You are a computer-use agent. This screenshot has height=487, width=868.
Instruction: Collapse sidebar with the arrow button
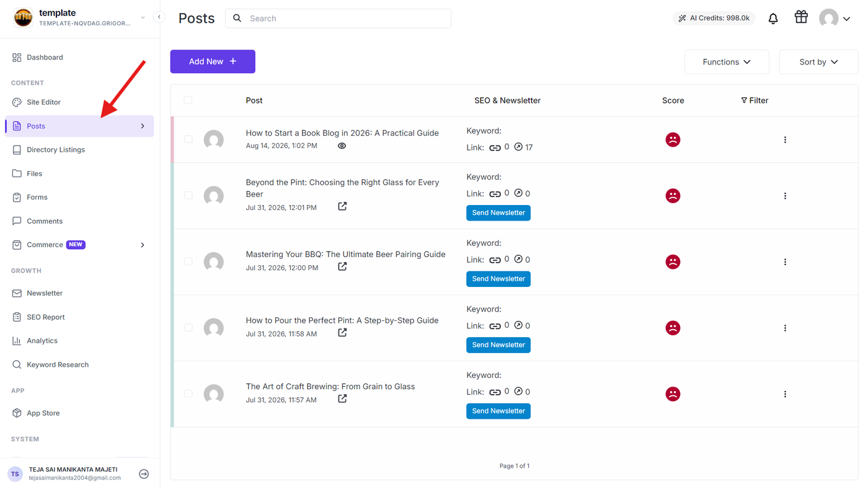point(159,17)
